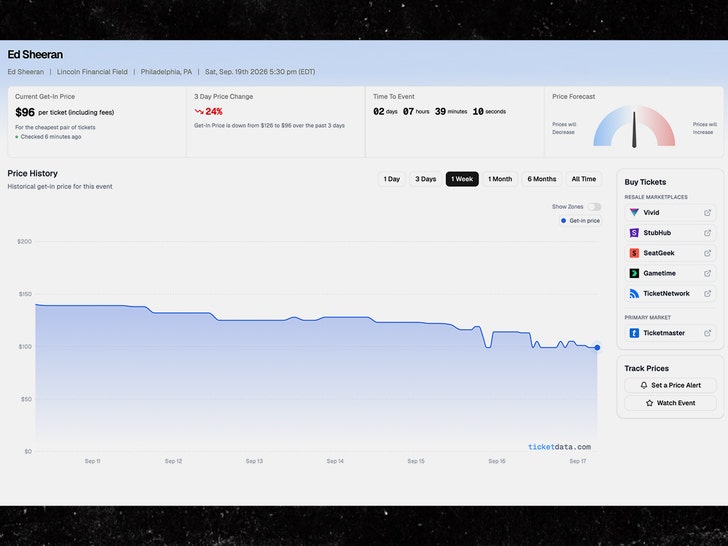The image size is (728, 546).
Task: Open SeatGeek via its external link icon
Action: (x=707, y=253)
